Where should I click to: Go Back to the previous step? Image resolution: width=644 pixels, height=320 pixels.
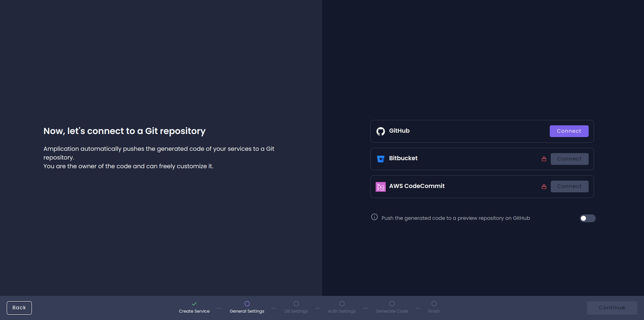[x=19, y=308]
